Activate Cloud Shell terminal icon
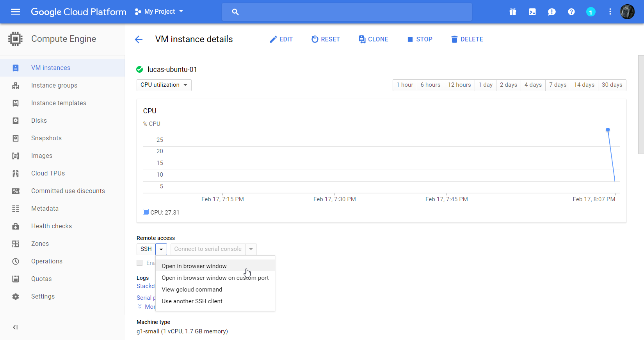 click(x=532, y=12)
